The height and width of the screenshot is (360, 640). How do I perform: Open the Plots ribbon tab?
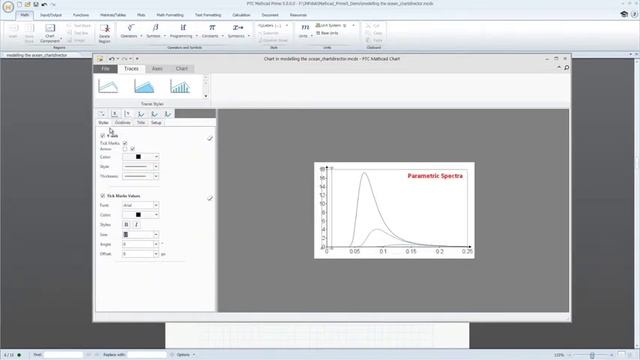141,15
